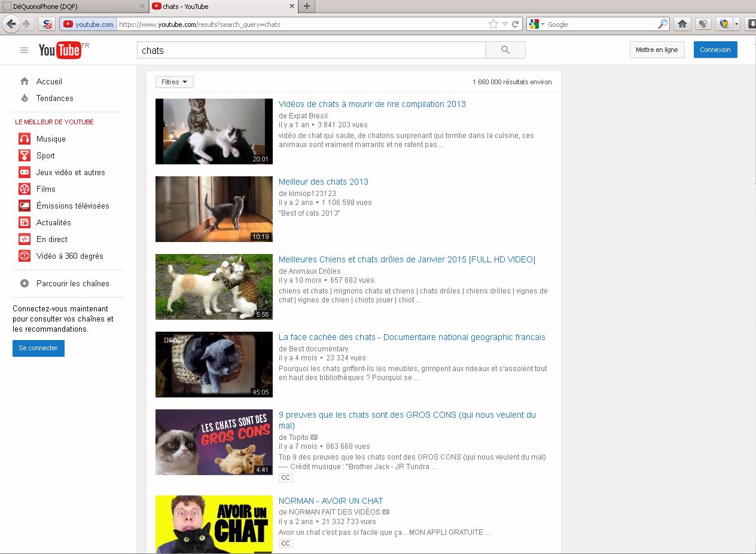Click the 20:01 cats compilation thumbnail

point(214,131)
